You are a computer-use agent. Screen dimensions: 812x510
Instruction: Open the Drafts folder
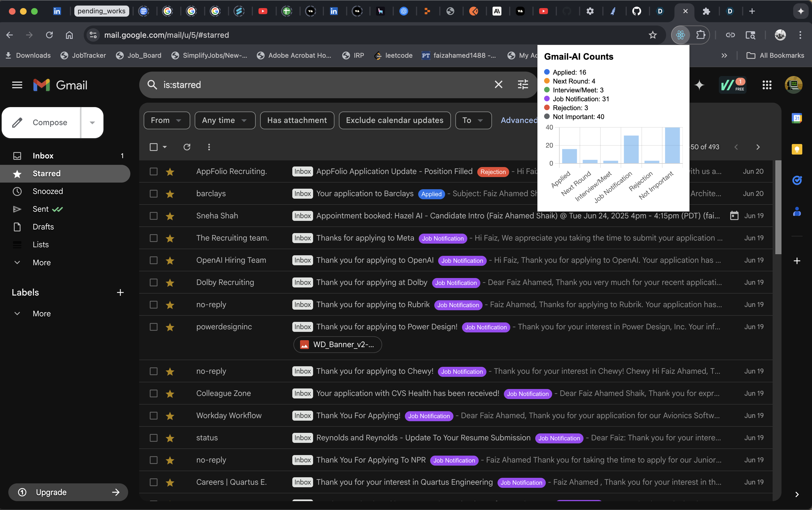(x=43, y=227)
